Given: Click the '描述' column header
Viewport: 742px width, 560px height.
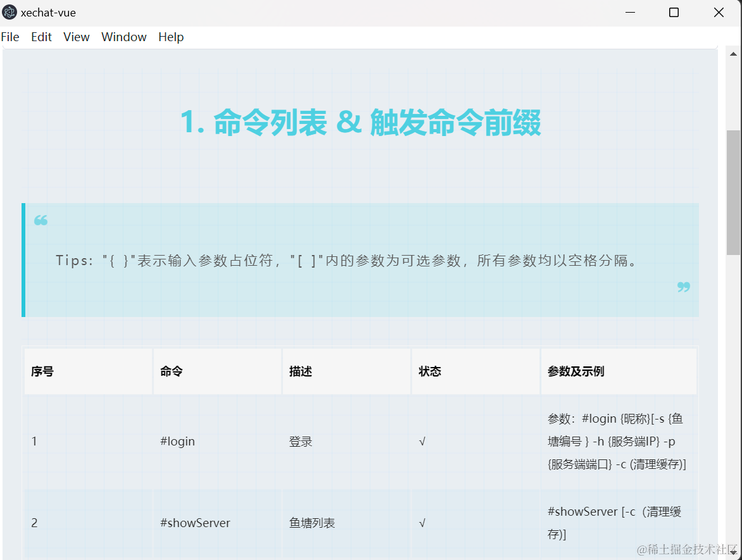Looking at the screenshot, I should (x=346, y=371).
